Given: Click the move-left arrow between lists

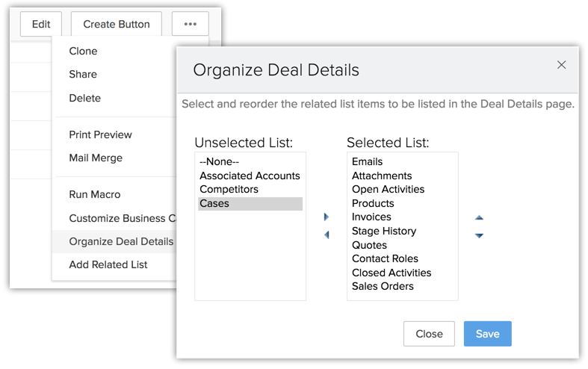Looking at the screenshot, I should pos(327,235).
